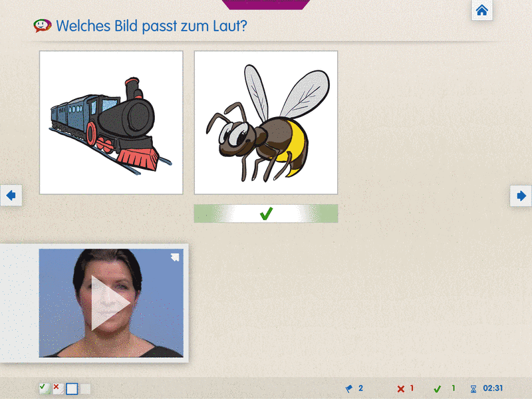Image resolution: width=532 pixels, height=399 pixels.
Task: Select first progress box with green check
Action: coord(44,388)
